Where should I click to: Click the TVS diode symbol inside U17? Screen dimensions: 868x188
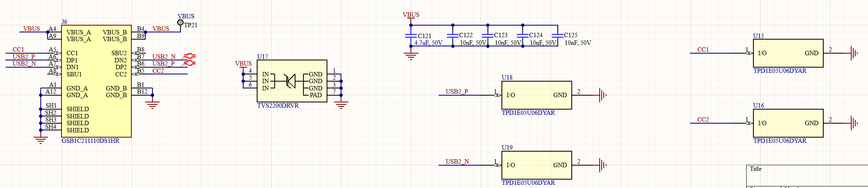(290, 81)
